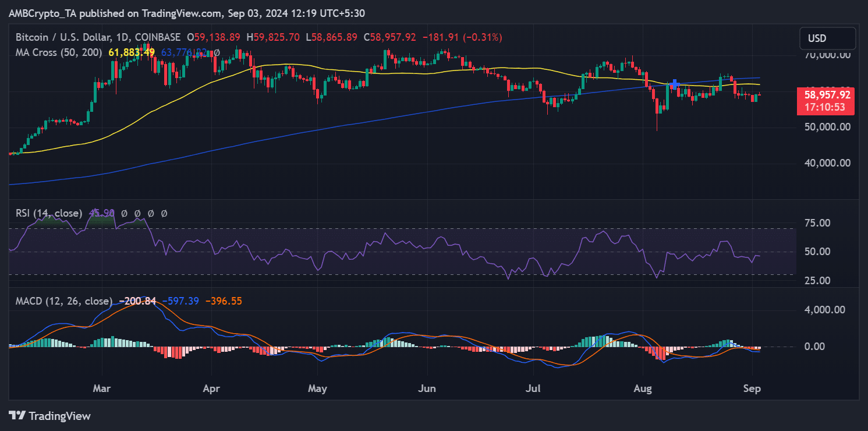This screenshot has width=868, height=431.
Task: Click the AMBCrypto_TA published header text
Action: tap(187, 13)
